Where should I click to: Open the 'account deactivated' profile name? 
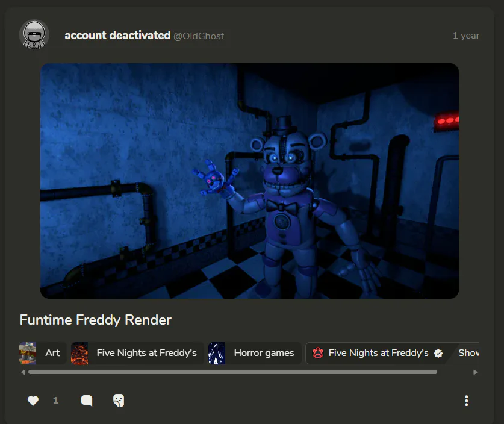(x=117, y=36)
